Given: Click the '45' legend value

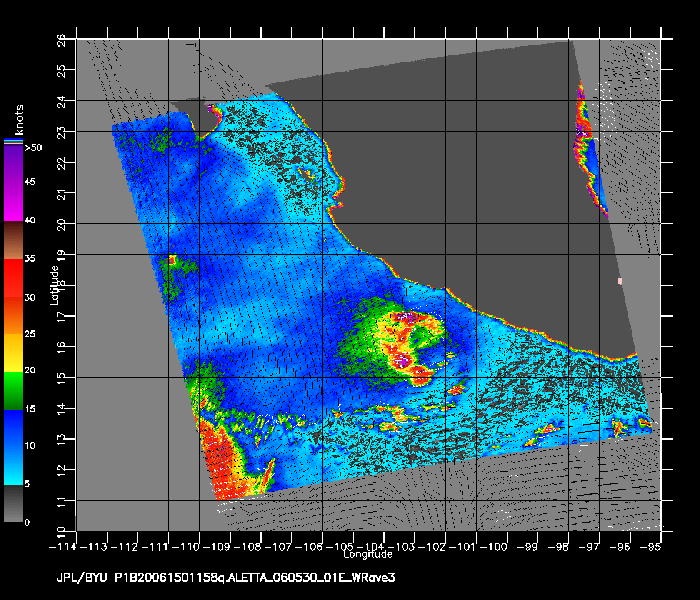Looking at the screenshot, I should 30,182.
